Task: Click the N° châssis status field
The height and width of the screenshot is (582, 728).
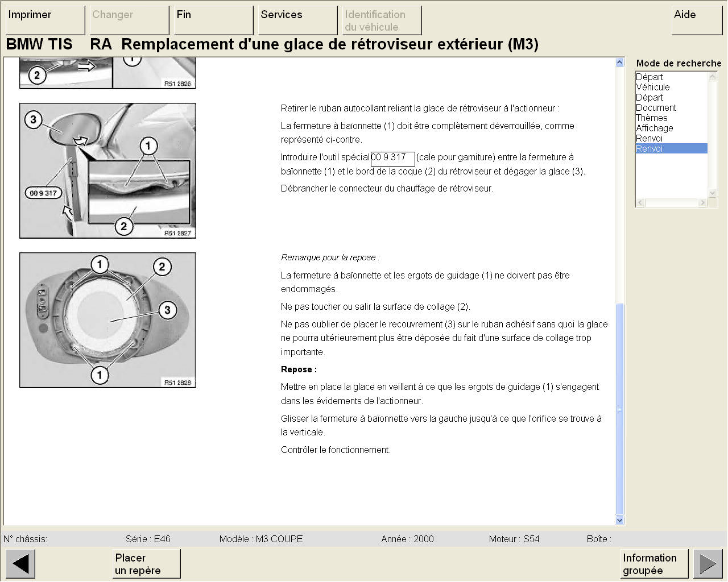Action: 25,539
